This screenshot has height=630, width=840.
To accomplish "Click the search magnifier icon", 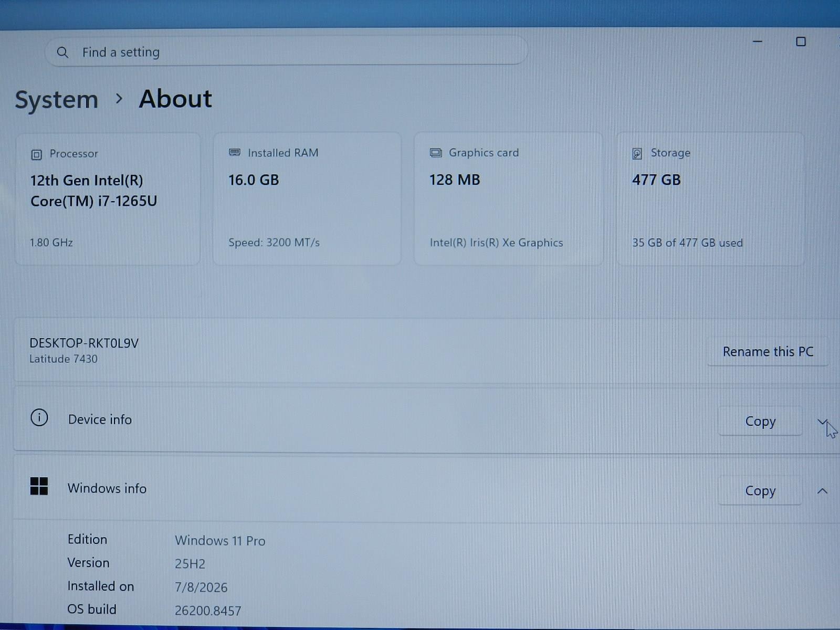I will click(x=62, y=52).
